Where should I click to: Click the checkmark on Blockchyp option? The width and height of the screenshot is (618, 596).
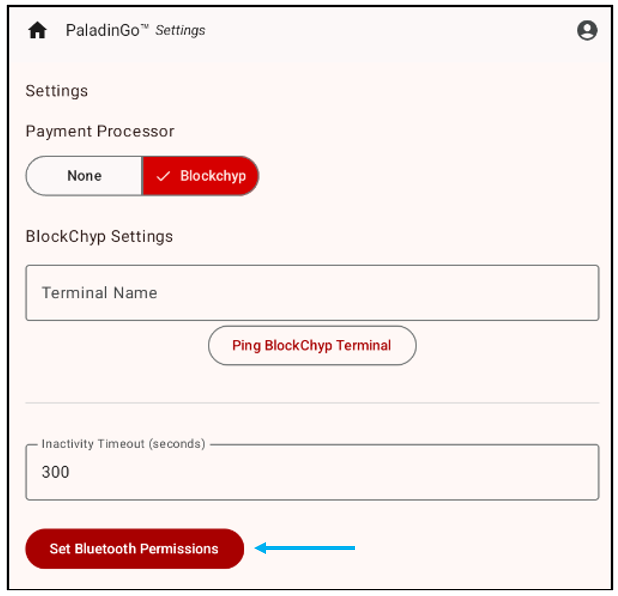(164, 176)
